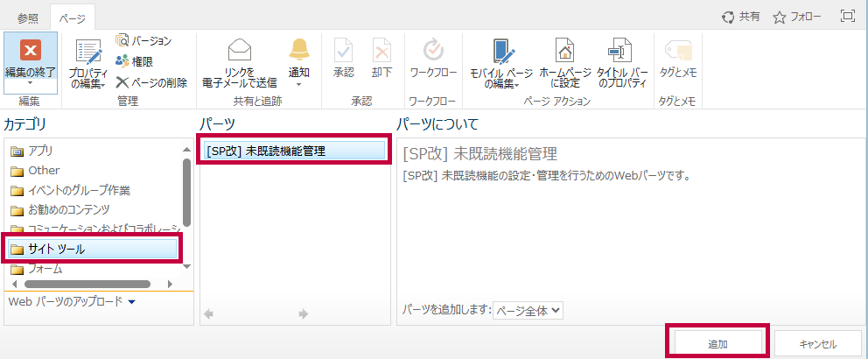Open the 通知 dropdown arrow
Viewport: 868px width, 359px height.
[x=299, y=85]
